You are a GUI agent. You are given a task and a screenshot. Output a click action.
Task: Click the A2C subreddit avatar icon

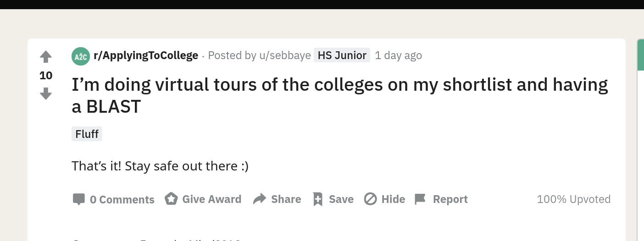pyautogui.click(x=81, y=56)
